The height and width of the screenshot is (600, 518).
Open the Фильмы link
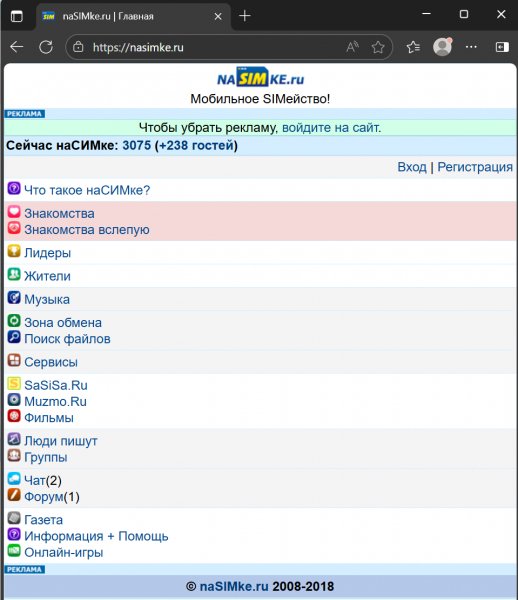tap(49, 418)
